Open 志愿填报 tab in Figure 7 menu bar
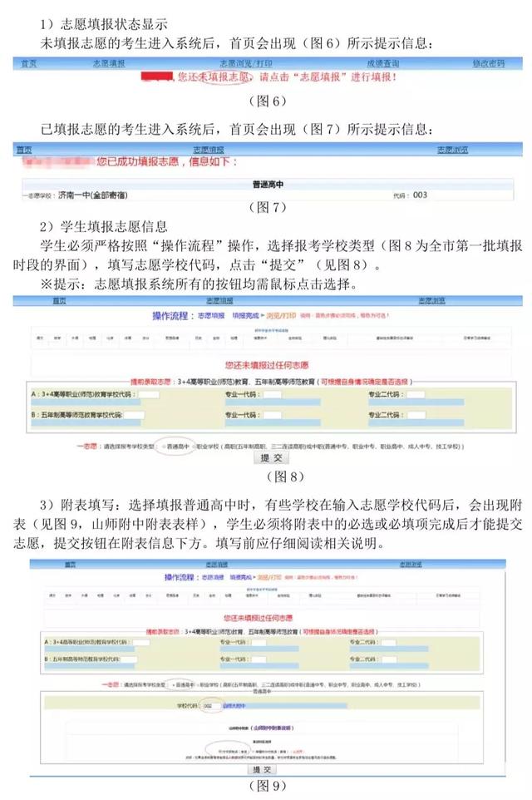532x800 pixels. pyautogui.click(x=209, y=150)
